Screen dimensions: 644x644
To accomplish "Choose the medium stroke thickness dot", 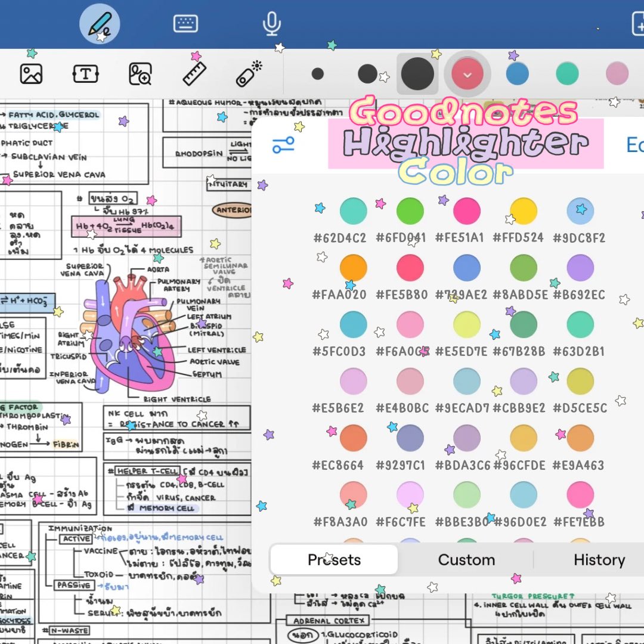I will (x=367, y=74).
